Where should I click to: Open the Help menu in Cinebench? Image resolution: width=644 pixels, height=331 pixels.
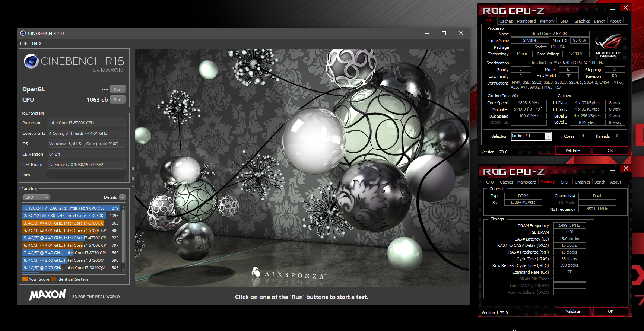37,43
